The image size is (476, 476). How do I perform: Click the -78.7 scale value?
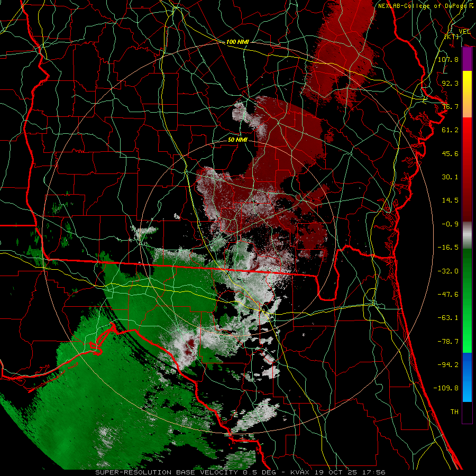click(x=448, y=342)
